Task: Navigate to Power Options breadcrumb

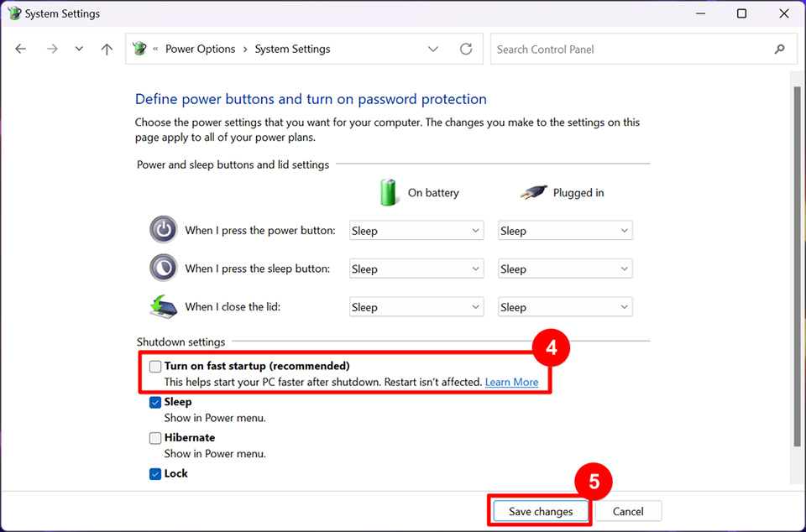Action: 200,49
